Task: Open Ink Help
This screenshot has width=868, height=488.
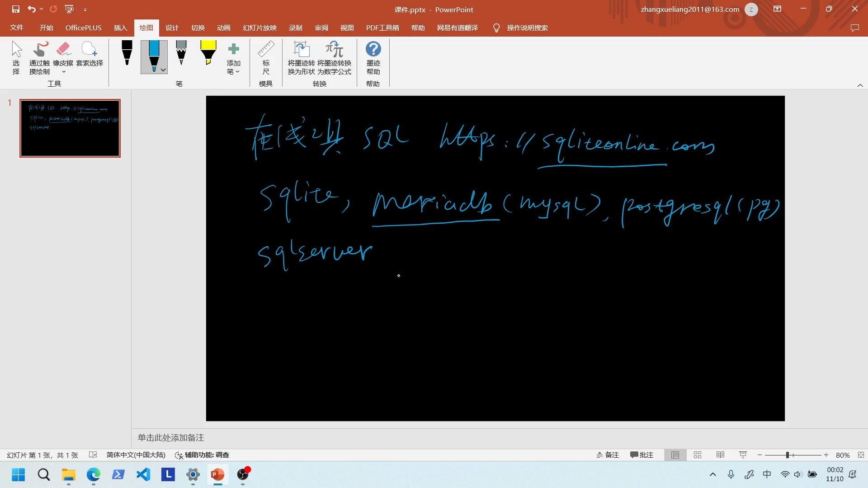Action: (373, 58)
